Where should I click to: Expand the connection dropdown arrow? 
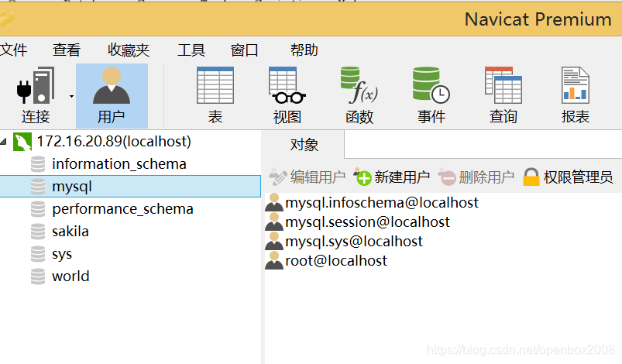click(71, 96)
